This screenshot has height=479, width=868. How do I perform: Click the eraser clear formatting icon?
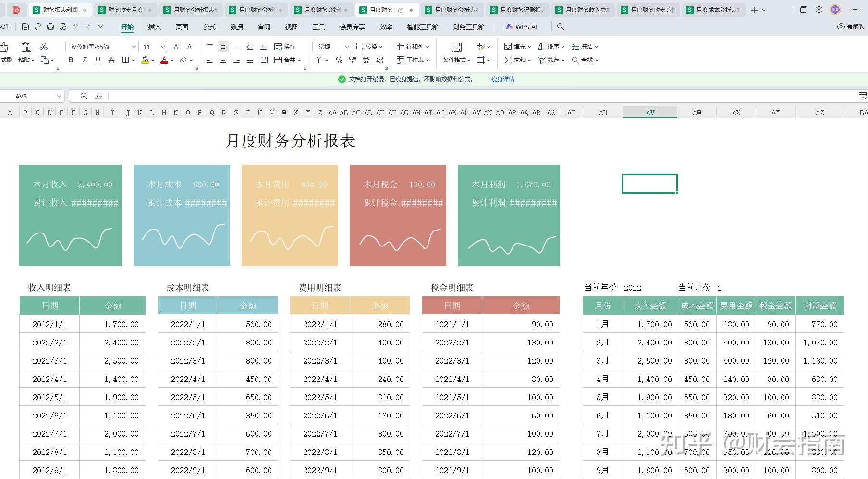(x=183, y=60)
